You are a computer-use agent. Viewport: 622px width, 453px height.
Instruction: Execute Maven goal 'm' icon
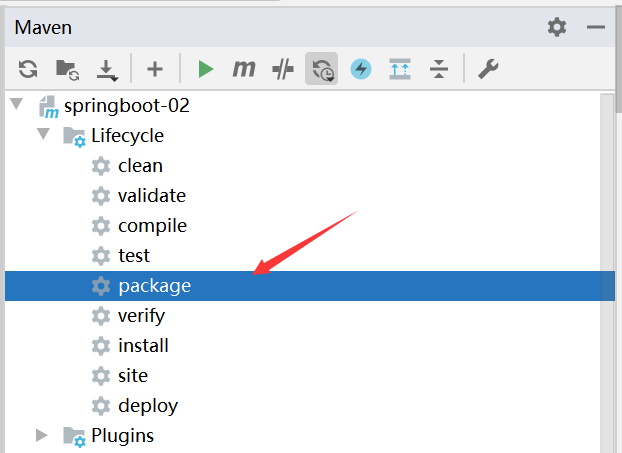coord(244,69)
